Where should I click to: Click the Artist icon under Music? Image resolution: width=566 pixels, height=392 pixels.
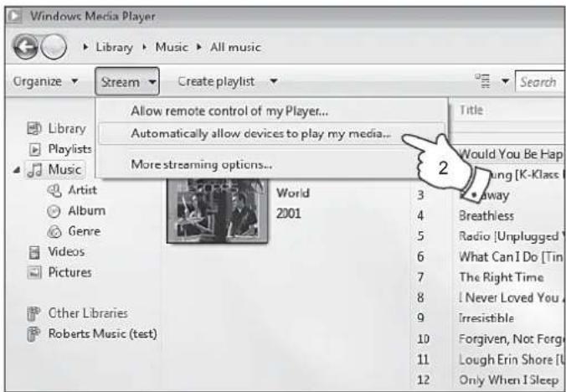pyautogui.click(x=54, y=190)
